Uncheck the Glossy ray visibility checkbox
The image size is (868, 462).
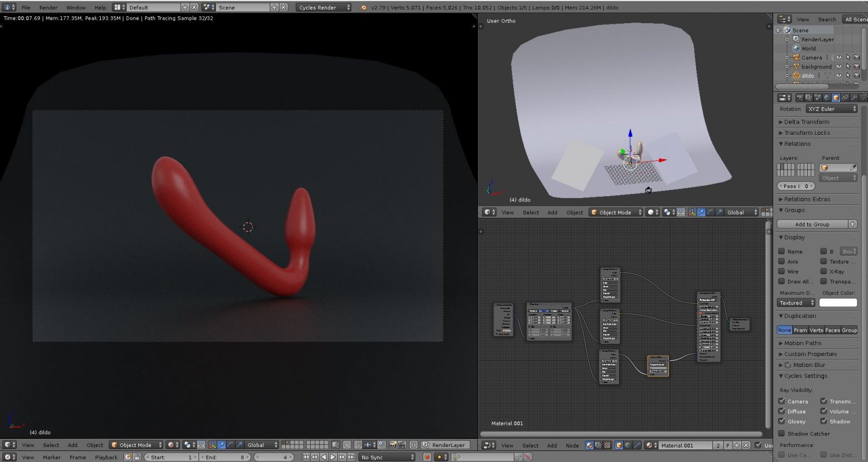coord(782,421)
